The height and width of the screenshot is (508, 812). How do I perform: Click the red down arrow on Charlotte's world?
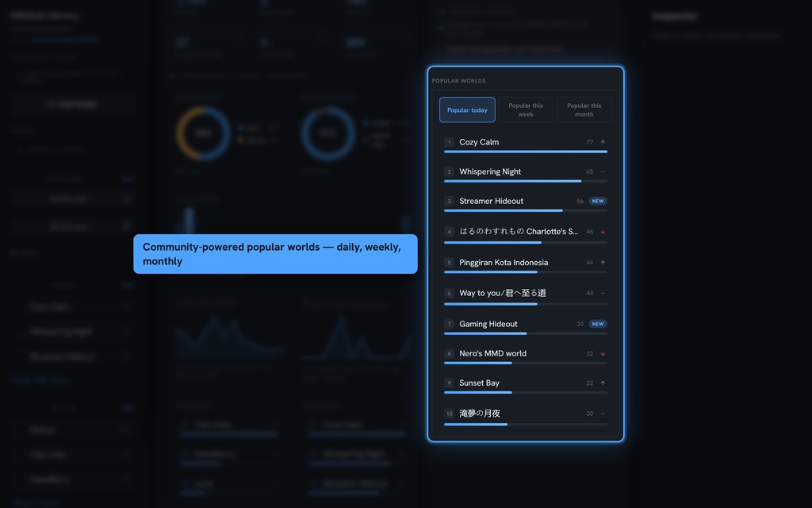coord(603,232)
